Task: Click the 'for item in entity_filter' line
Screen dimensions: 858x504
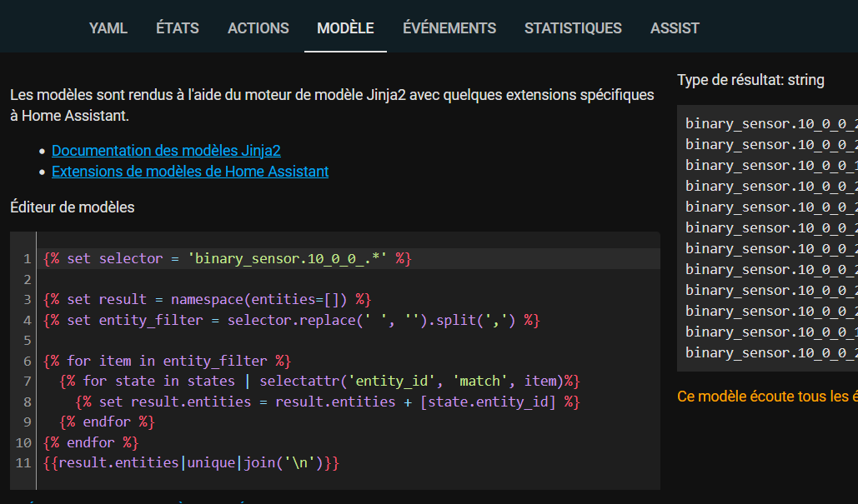Action: point(348,362)
